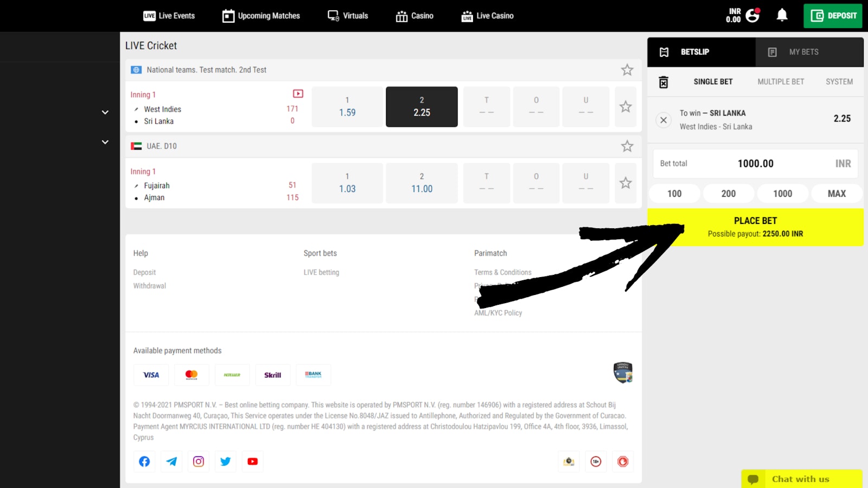
Task: Open Parimatch YouTube channel
Action: [252, 461]
